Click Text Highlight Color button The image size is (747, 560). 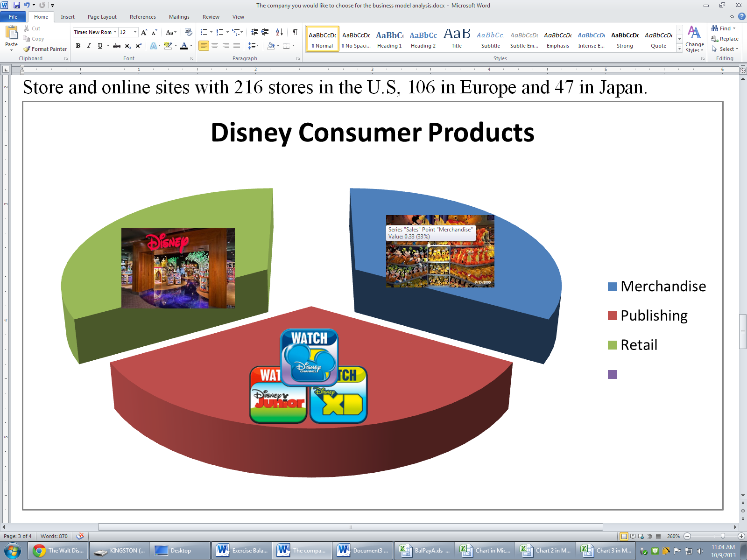[168, 46]
